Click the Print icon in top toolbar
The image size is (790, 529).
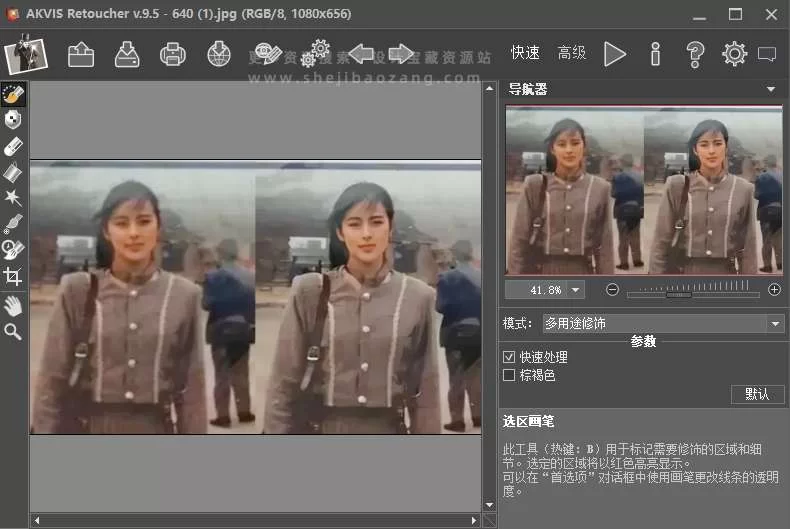[173, 54]
